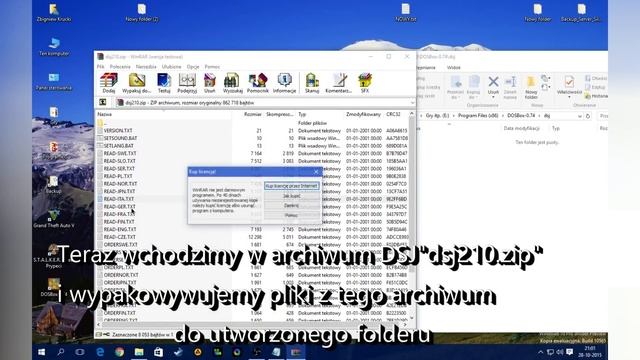Click the taskbar search magnifier icon

point(60,352)
